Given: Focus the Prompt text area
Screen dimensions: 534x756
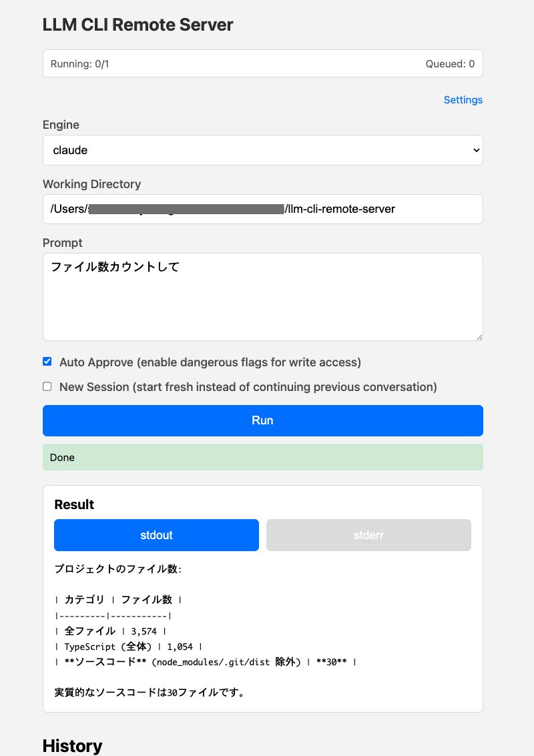Looking at the screenshot, I should pos(263,296).
